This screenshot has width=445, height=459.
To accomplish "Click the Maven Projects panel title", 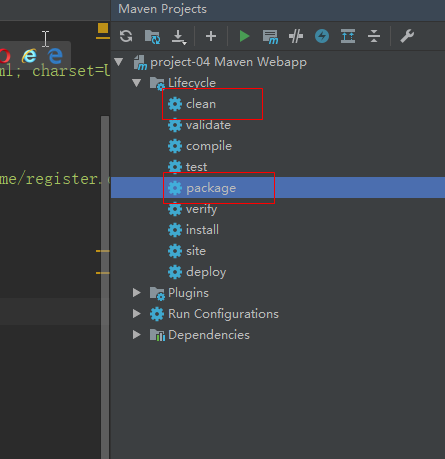I will coord(162,9).
